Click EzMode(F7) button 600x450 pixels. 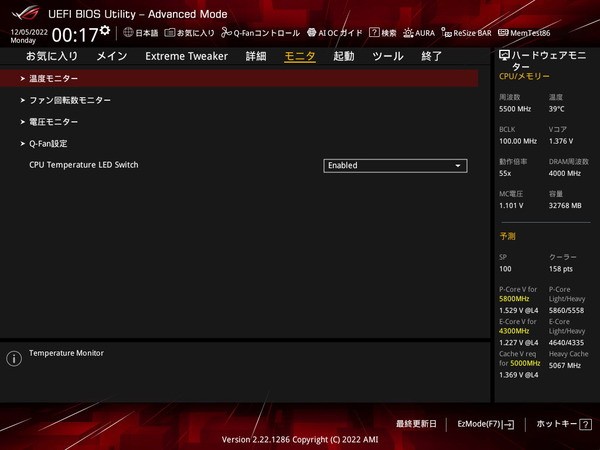[x=486, y=424]
